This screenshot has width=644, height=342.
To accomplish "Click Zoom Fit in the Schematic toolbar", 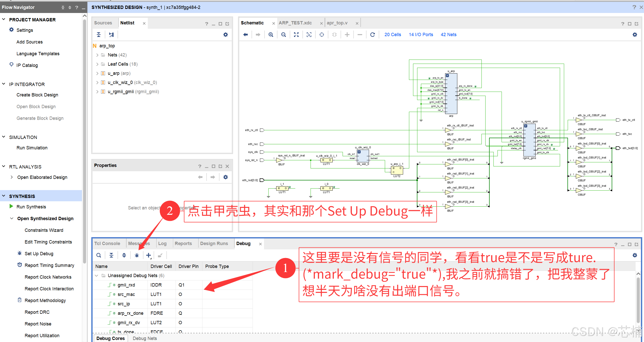I will 296,34.
